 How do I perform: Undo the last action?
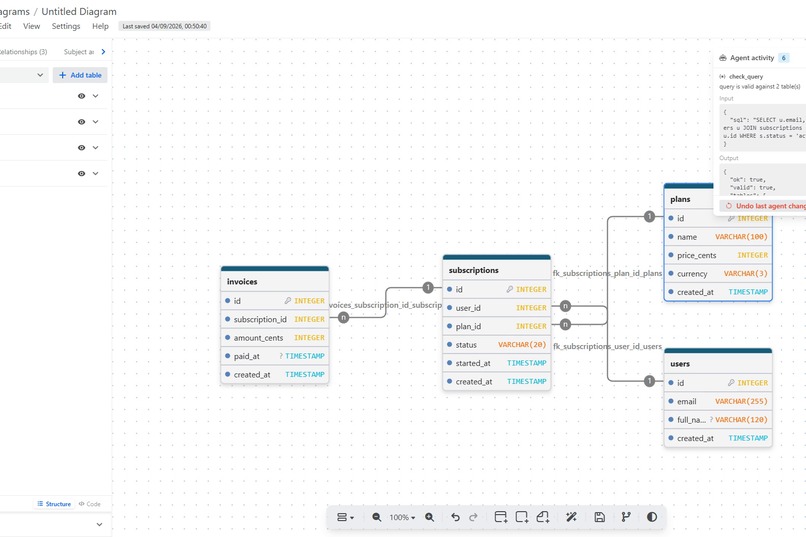point(455,517)
